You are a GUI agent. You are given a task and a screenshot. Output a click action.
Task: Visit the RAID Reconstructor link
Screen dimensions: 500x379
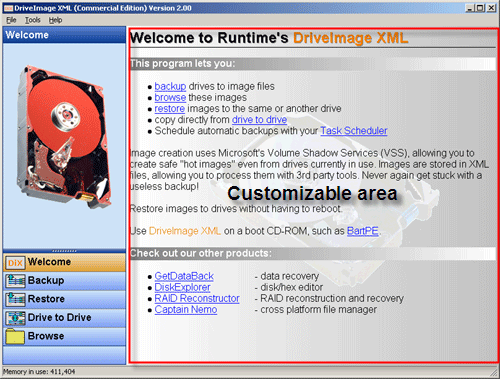click(197, 298)
